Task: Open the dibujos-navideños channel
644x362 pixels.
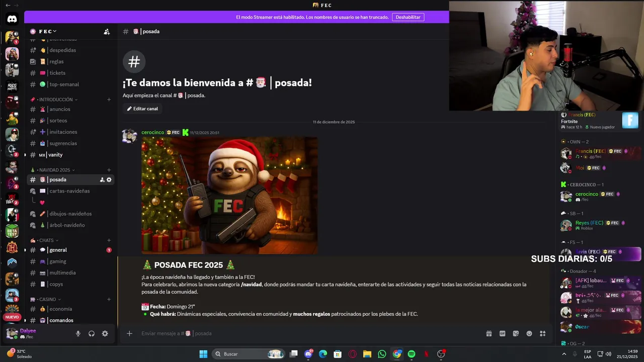Action: [x=70, y=214]
